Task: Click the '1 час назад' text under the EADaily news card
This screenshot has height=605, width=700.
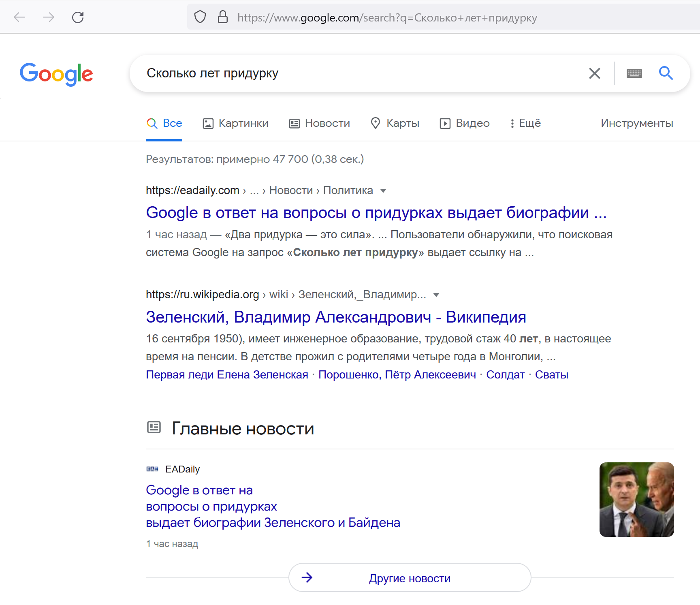Action: (x=172, y=544)
